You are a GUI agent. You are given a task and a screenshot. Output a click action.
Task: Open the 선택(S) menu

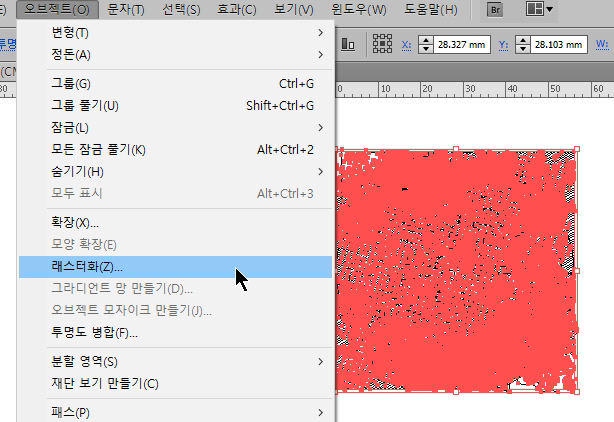coord(181,9)
